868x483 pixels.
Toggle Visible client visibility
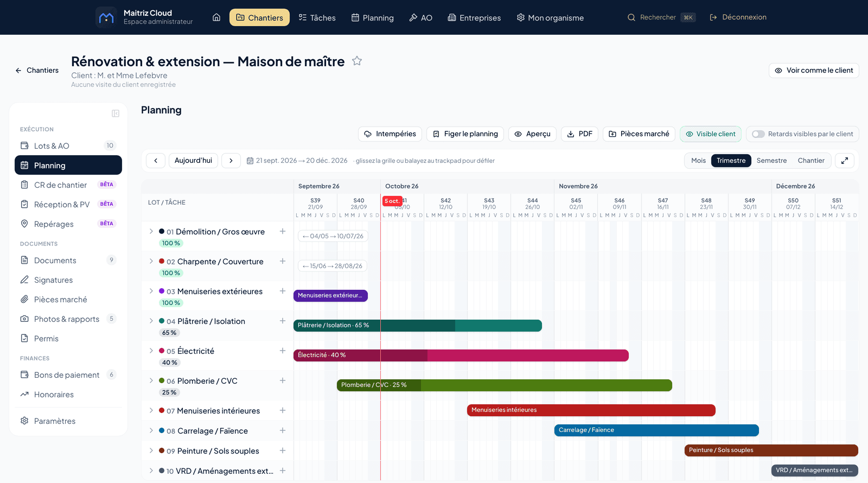711,134
